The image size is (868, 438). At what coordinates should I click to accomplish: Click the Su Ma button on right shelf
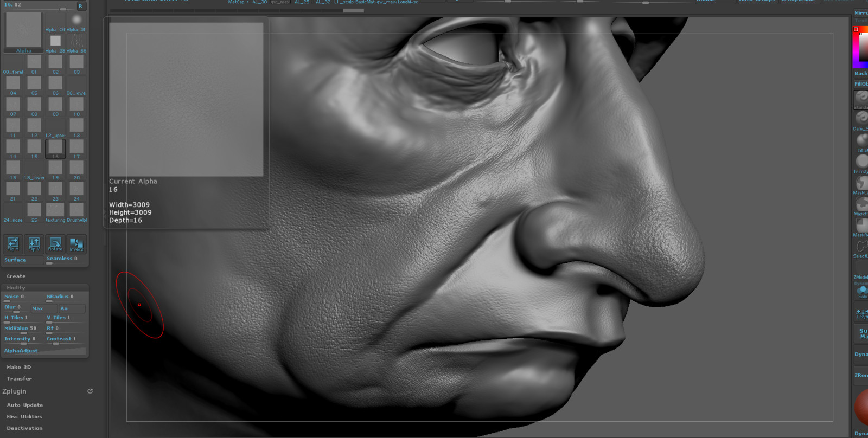pos(861,333)
